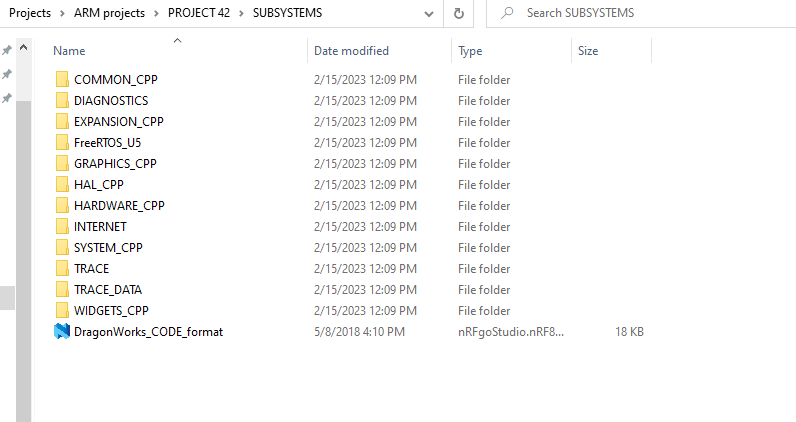
Task: Select the HARDWARE_CPP folder name
Action: (119, 206)
